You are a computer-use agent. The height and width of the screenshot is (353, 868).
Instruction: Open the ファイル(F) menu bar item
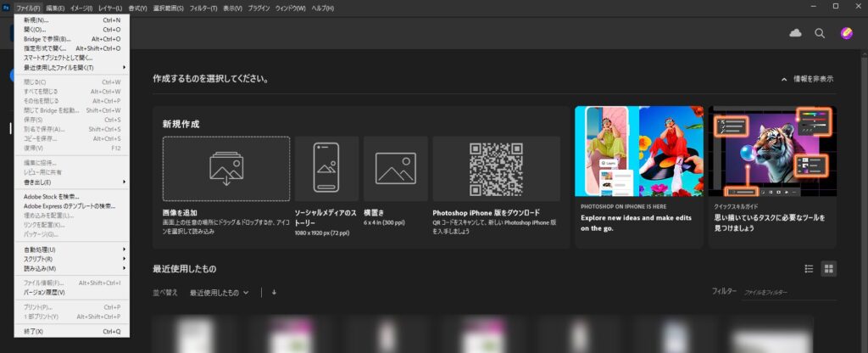point(28,8)
